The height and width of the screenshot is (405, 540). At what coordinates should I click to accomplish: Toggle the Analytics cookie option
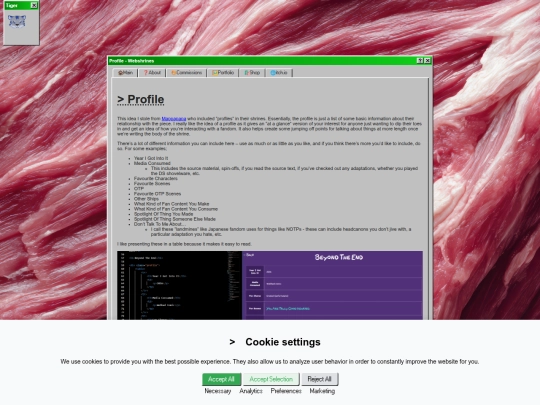(251, 391)
